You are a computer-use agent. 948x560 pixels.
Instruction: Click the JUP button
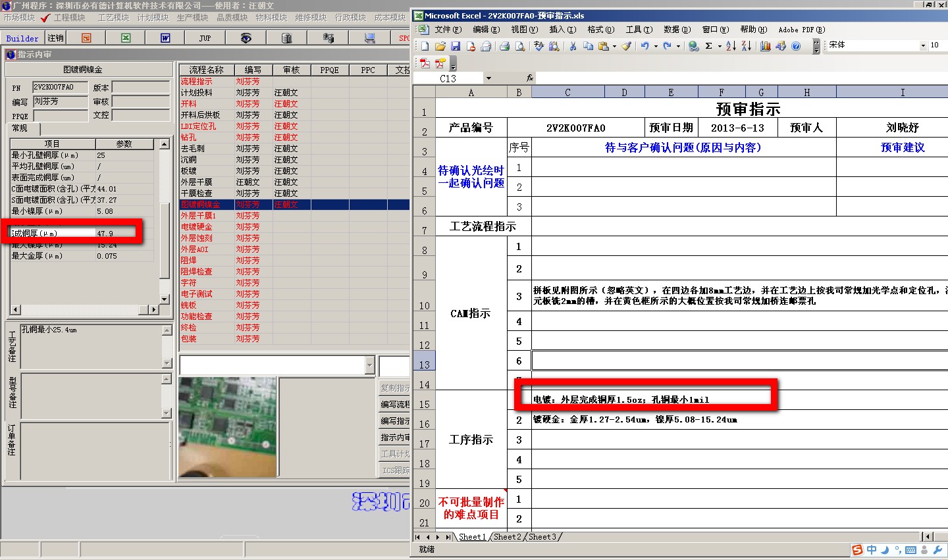pyautogui.click(x=205, y=38)
